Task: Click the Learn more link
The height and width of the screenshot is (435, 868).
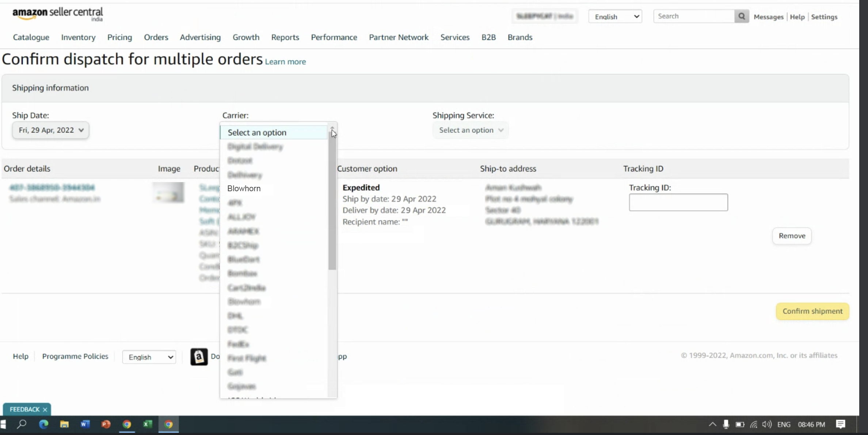Action: [x=285, y=62]
